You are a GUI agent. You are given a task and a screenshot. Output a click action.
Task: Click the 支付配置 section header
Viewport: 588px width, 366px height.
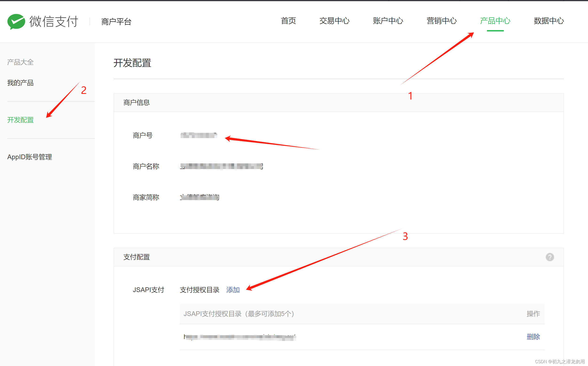coord(136,257)
